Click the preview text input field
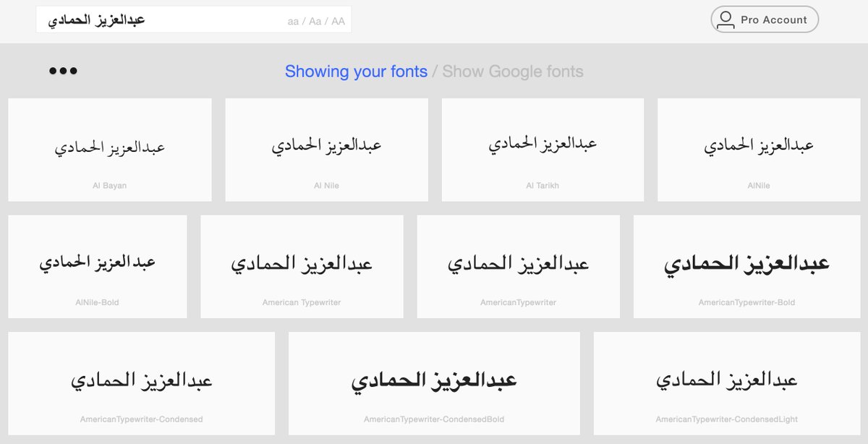This screenshot has height=444, width=868. click(x=159, y=20)
